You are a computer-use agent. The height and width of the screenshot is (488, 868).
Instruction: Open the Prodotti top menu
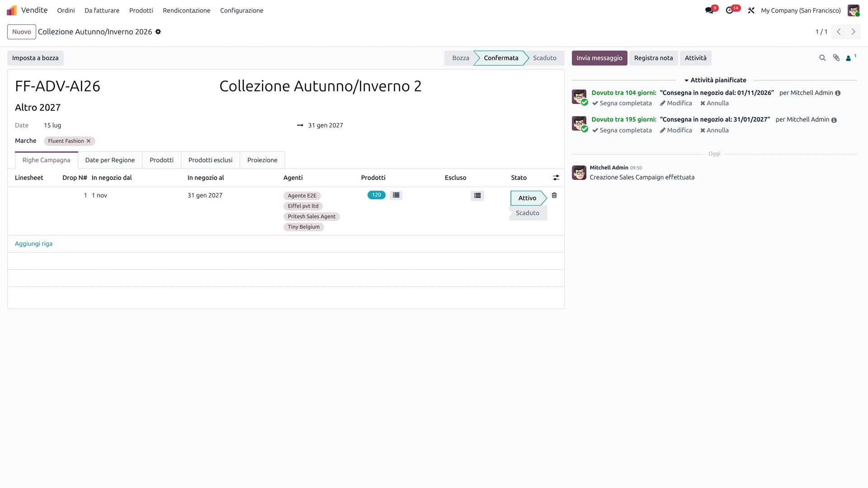(141, 10)
